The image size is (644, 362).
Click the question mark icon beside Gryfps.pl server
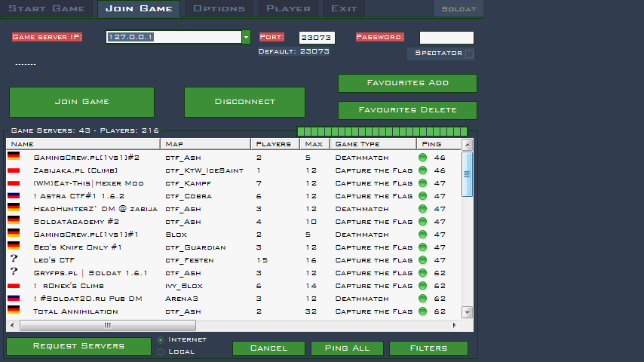coord(14,272)
